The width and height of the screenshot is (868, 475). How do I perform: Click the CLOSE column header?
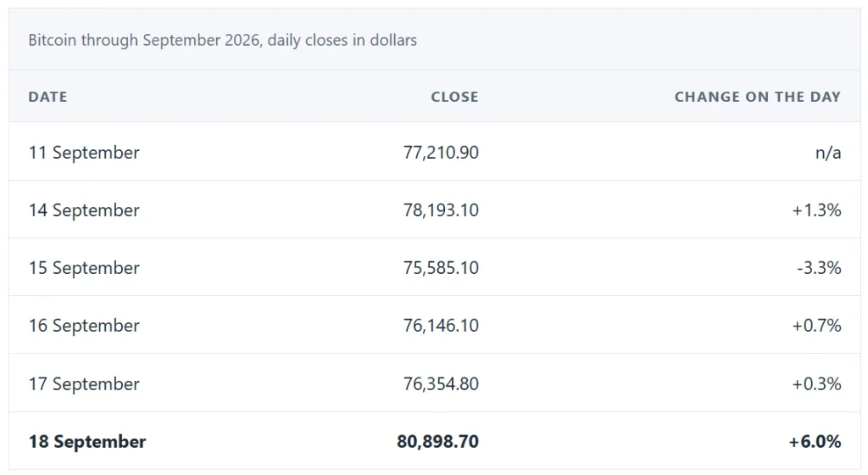454,97
